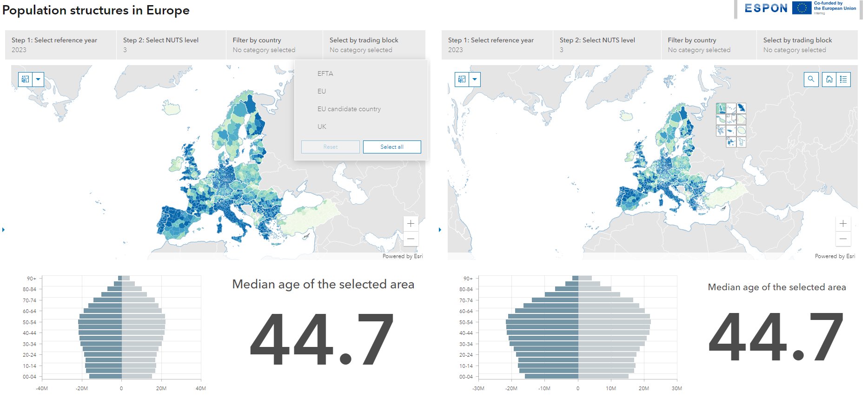Click the dark blue island inset thumbnail
868x406 pixels.
point(742,108)
